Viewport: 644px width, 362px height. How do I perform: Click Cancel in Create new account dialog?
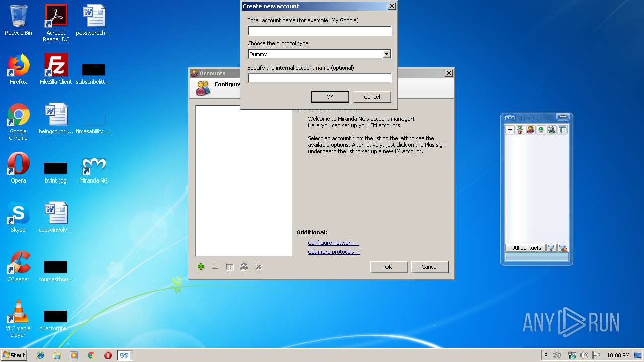tap(372, 97)
